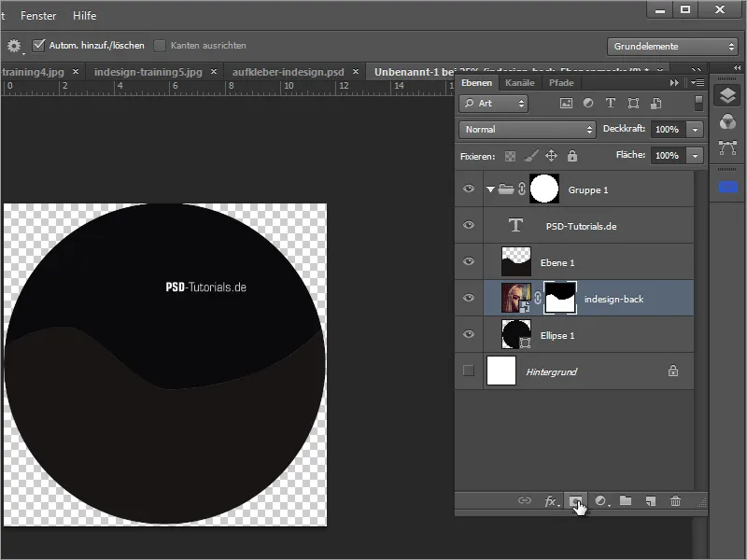Viewport: 747px width, 560px height.
Task: Click mask link chain on indesign-back layer
Action: [538, 298]
